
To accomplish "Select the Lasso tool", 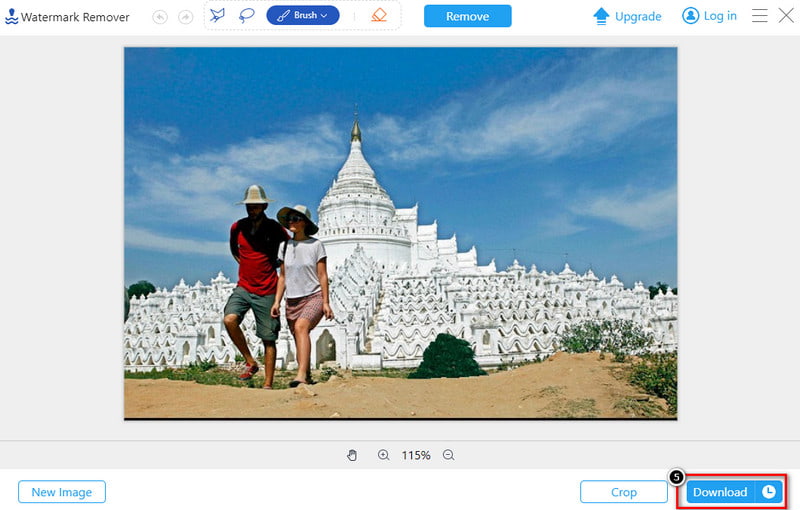I will (x=246, y=16).
